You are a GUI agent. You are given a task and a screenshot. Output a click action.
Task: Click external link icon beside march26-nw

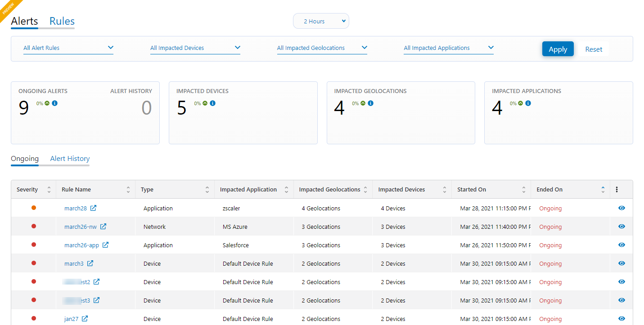tap(103, 227)
